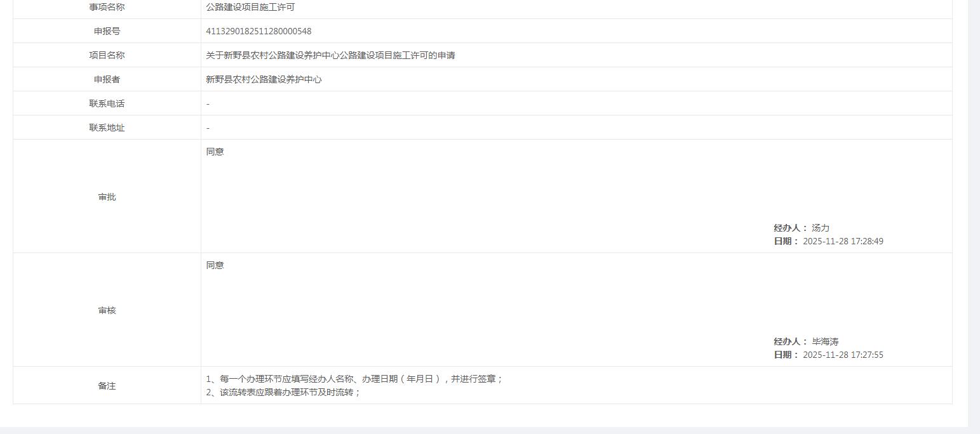Click the 审批 section label
This screenshot has height=434, width=980.
coord(107,197)
